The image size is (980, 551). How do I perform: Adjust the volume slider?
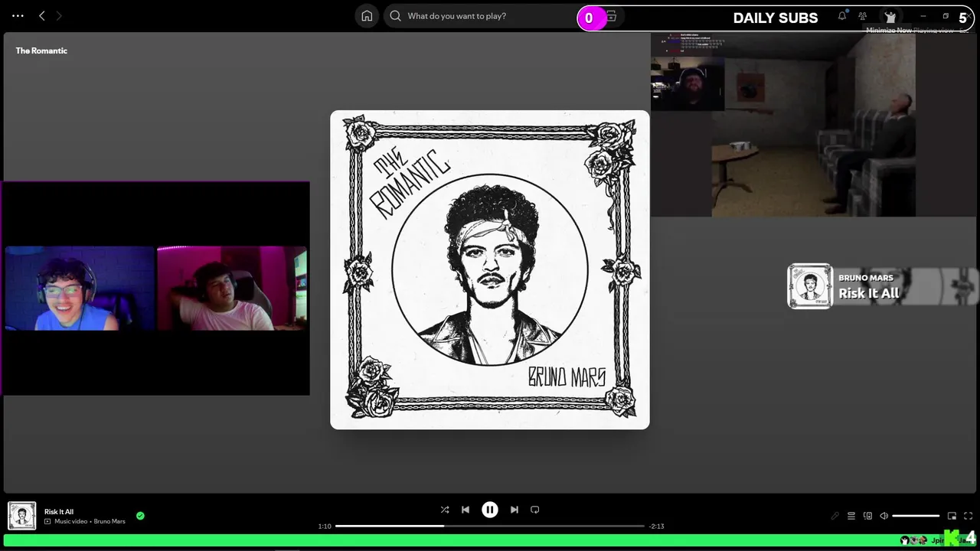916,516
